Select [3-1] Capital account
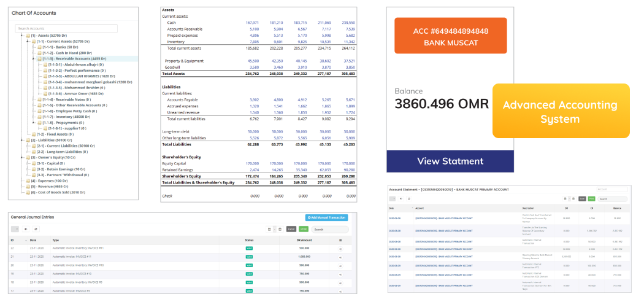This screenshot has width=644, height=307. coord(52,163)
